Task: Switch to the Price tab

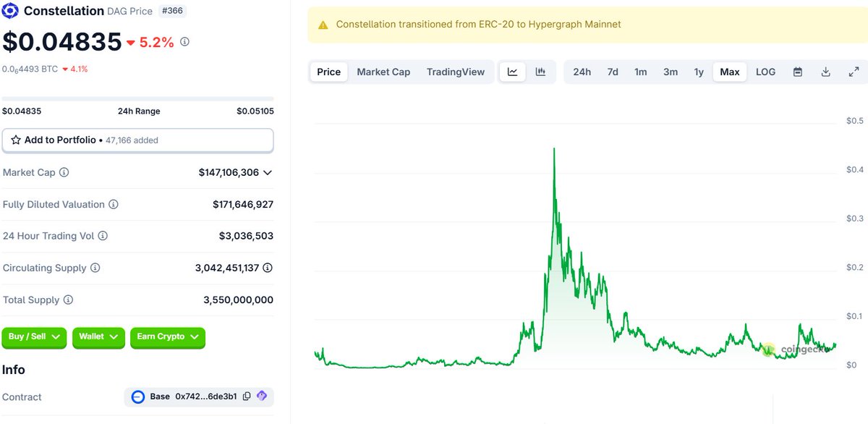Action: [x=328, y=72]
